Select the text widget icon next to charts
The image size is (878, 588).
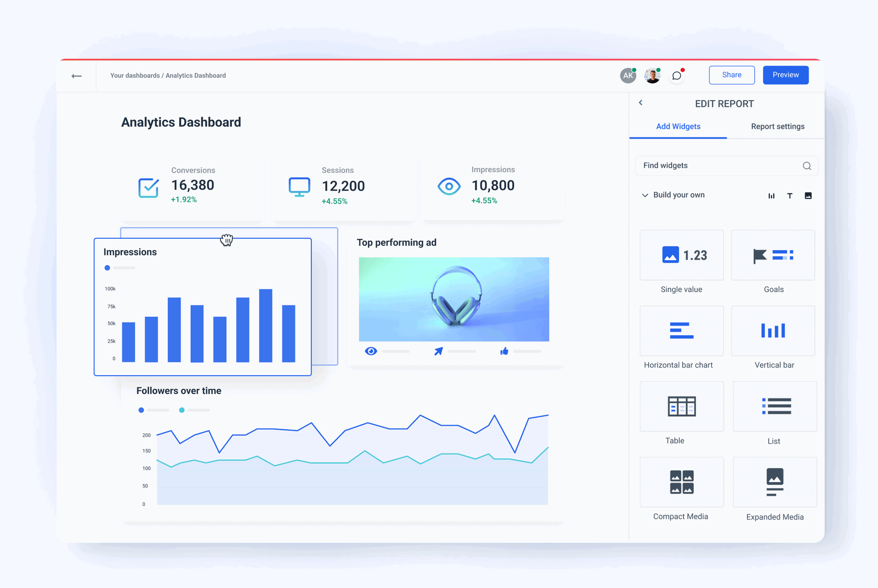[790, 195]
